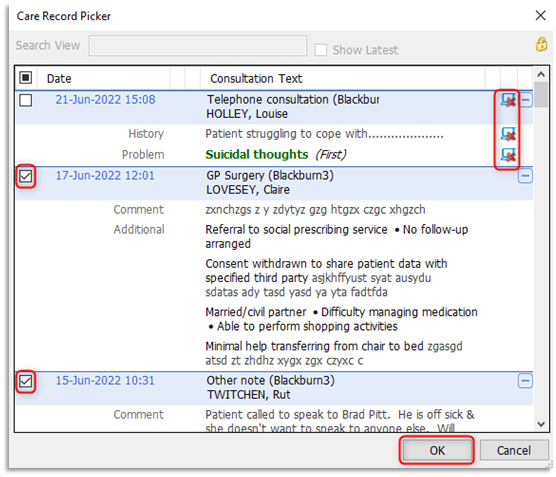Collapse the 15-Jun-2022 Other note entry
The image size is (556, 477).
pos(525,381)
